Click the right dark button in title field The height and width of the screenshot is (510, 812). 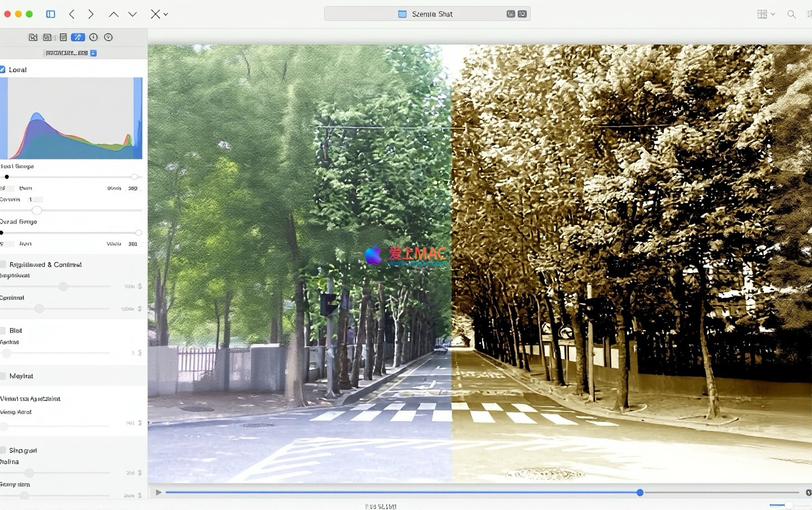pyautogui.click(x=522, y=14)
